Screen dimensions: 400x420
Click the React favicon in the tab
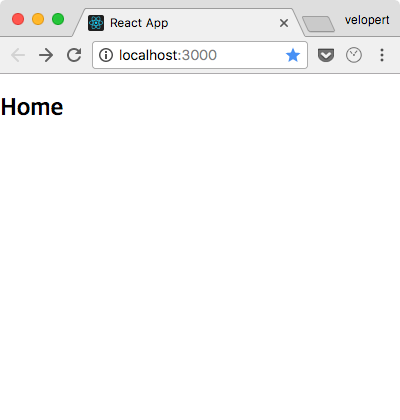96,23
